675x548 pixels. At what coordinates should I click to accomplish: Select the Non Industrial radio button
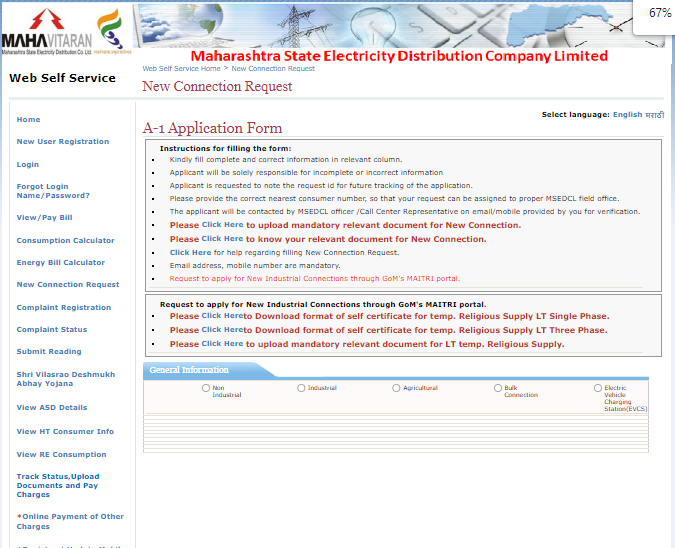click(206, 388)
